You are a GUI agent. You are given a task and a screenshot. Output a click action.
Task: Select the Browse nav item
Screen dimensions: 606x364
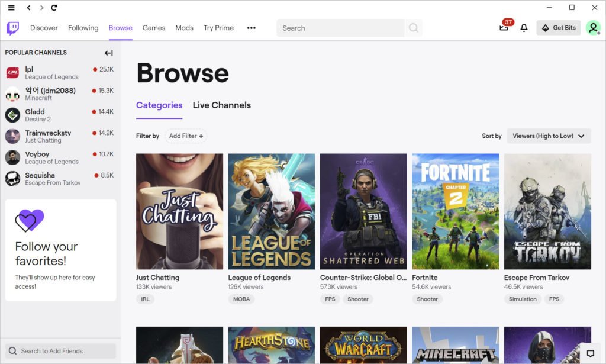pyautogui.click(x=120, y=28)
